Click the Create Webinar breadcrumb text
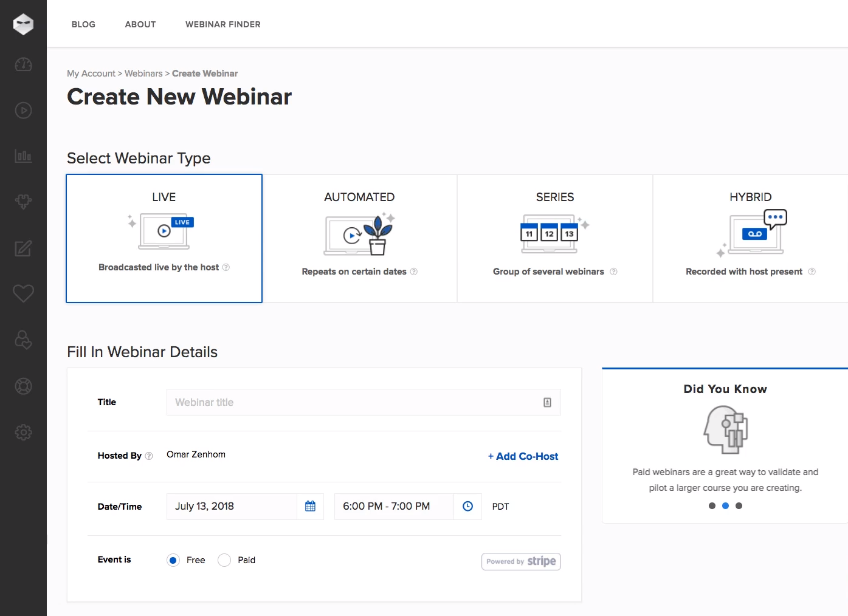848x616 pixels. [205, 74]
